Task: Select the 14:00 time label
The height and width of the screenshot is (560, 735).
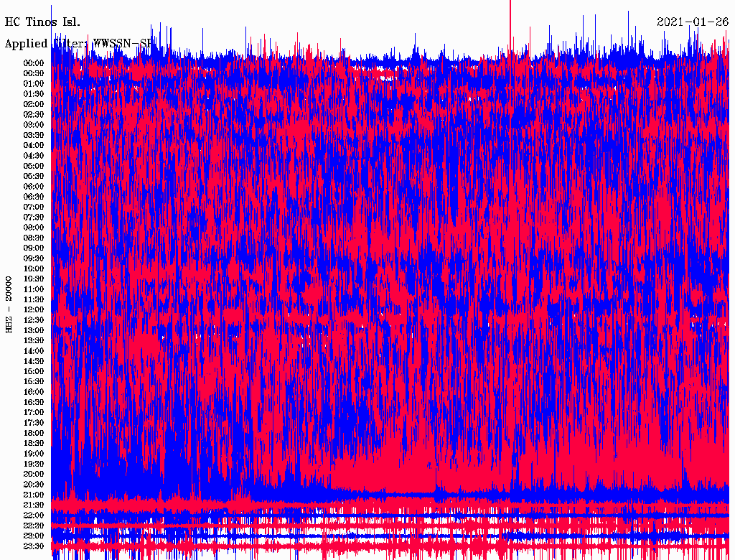Action: (33, 351)
